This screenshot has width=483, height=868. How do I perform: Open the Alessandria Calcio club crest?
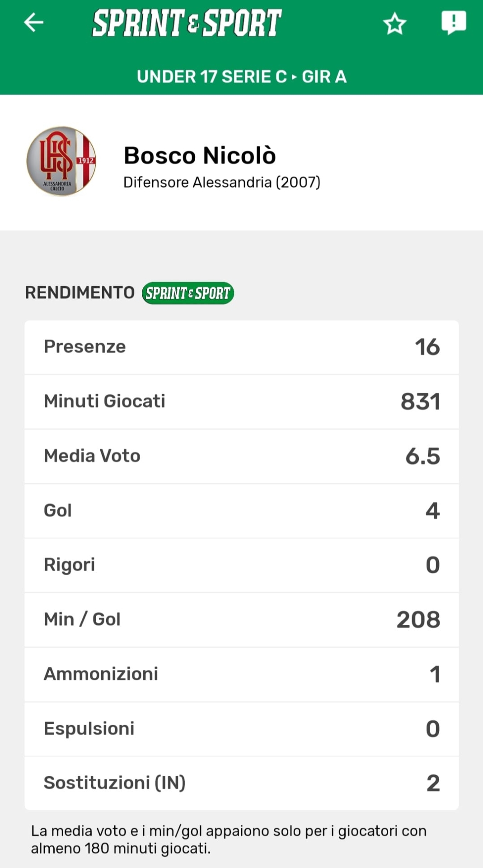point(61,161)
